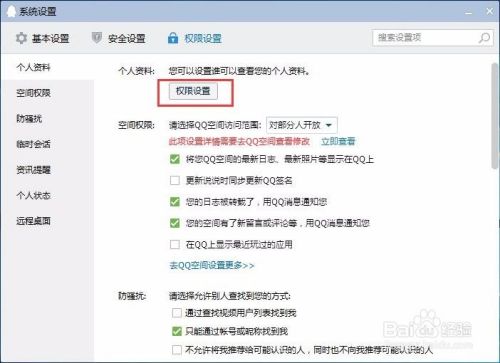The image size is (500, 363).
Task: Click the QQ penguin icon in title bar
Action: 11,12
